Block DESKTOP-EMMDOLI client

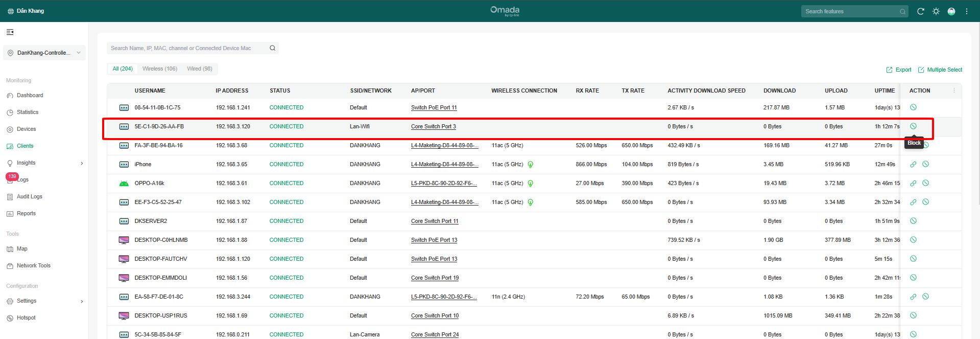(x=913, y=278)
